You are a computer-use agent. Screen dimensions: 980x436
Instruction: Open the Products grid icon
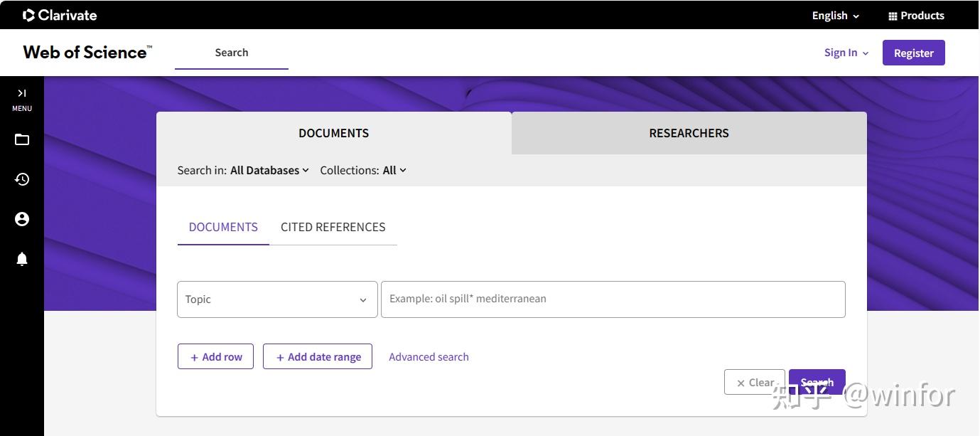(x=893, y=16)
